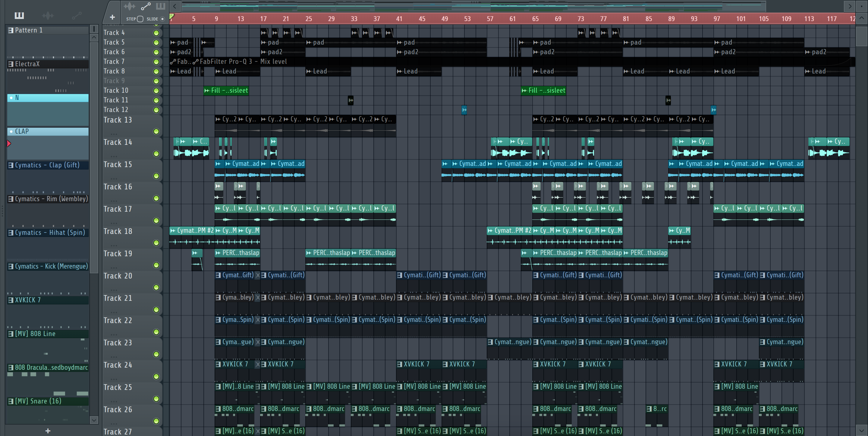Toggle SLIDE mode
The image size is (868, 436).
coord(162,19)
